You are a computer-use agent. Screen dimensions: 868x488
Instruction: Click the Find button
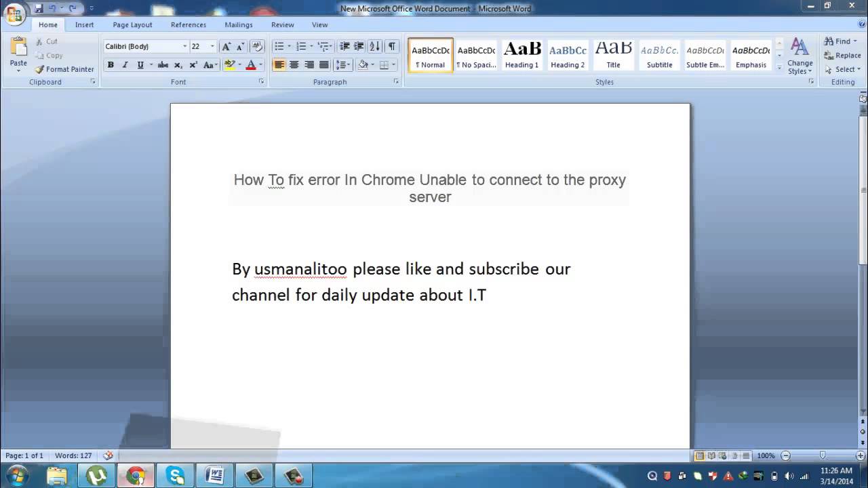tap(841, 41)
